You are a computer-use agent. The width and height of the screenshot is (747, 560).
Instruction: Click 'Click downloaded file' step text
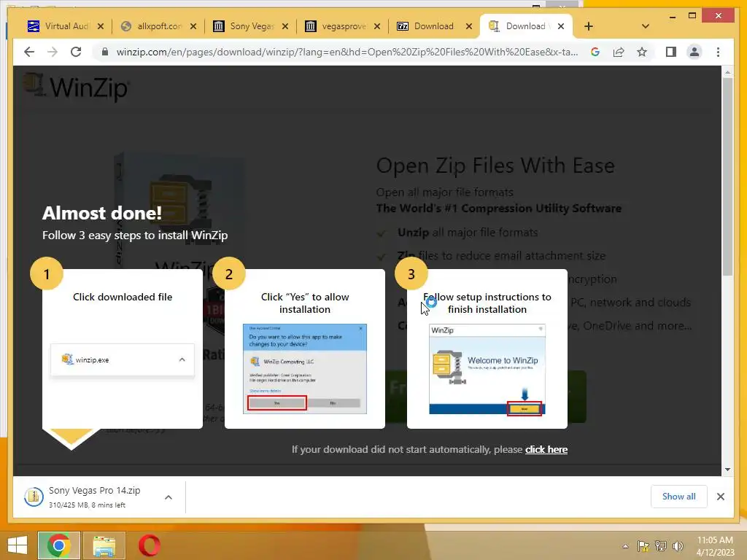(x=123, y=297)
